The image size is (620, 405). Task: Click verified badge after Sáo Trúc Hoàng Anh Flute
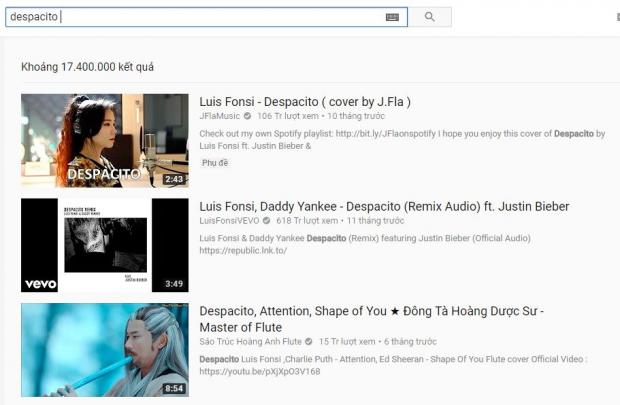(308, 342)
